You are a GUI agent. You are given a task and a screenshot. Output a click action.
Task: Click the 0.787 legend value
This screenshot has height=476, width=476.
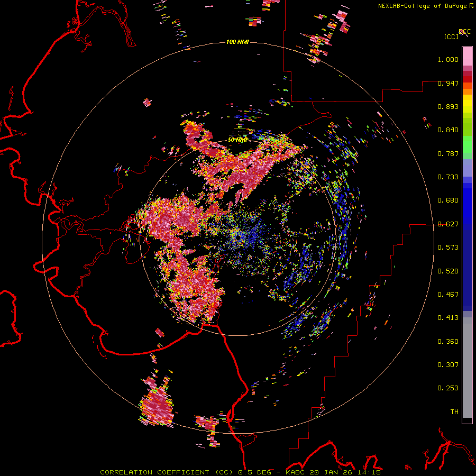(448, 153)
